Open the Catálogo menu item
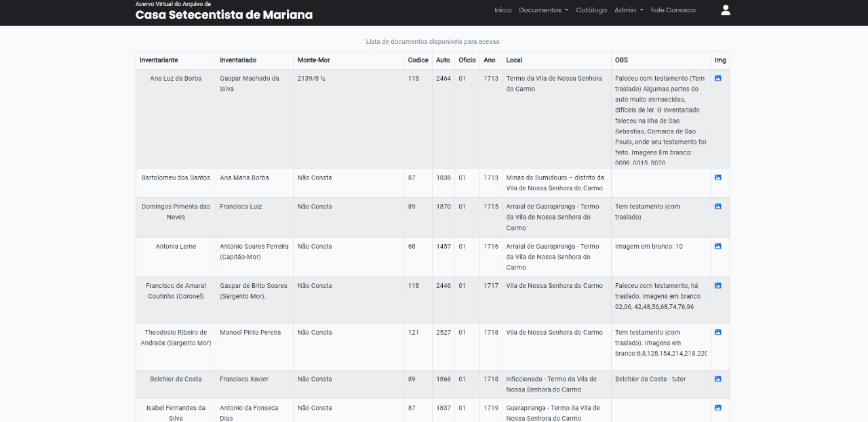This screenshot has height=422, width=868. [591, 10]
